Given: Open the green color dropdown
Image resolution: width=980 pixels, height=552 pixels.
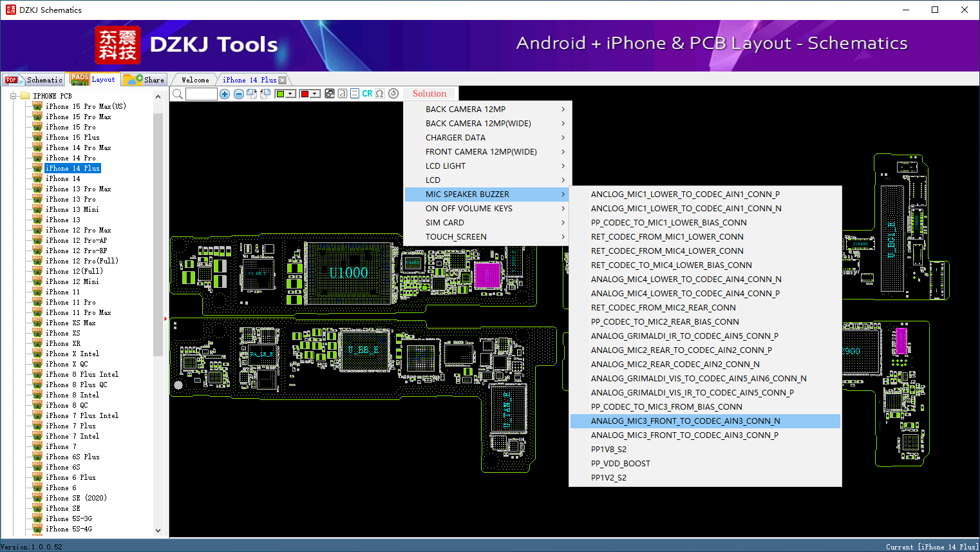Looking at the screenshot, I should [x=290, y=94].
